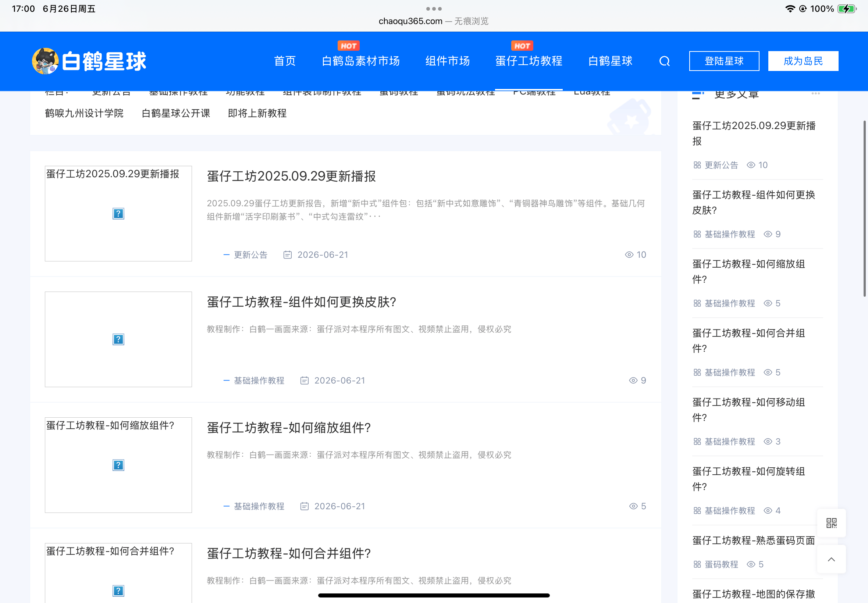Screen dimensions: 868x603
Task: Open sidebar link 组件如何更换皮肤
Action: coord(754,203)
